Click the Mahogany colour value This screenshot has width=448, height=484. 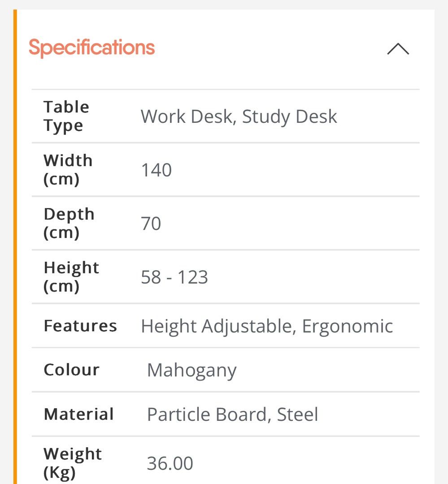point(191,370)
